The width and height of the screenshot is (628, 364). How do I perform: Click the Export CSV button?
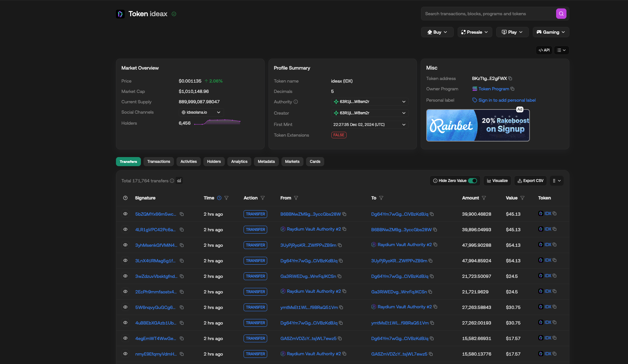[531, 181]
